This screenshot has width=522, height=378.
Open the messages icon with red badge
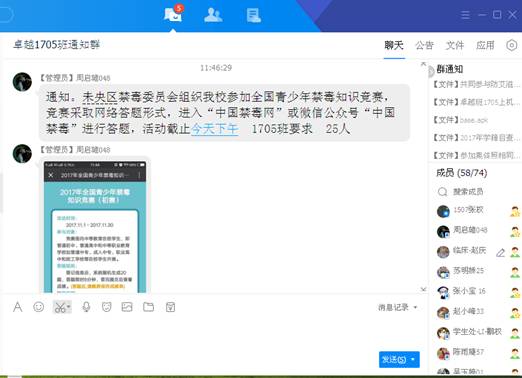[x=173, y=14]
